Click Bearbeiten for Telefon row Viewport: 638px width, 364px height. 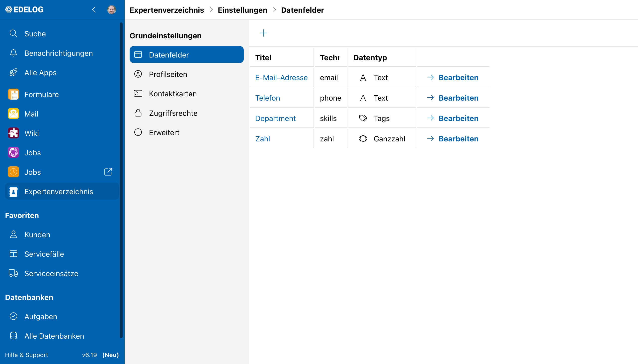[x=453, y=98]
